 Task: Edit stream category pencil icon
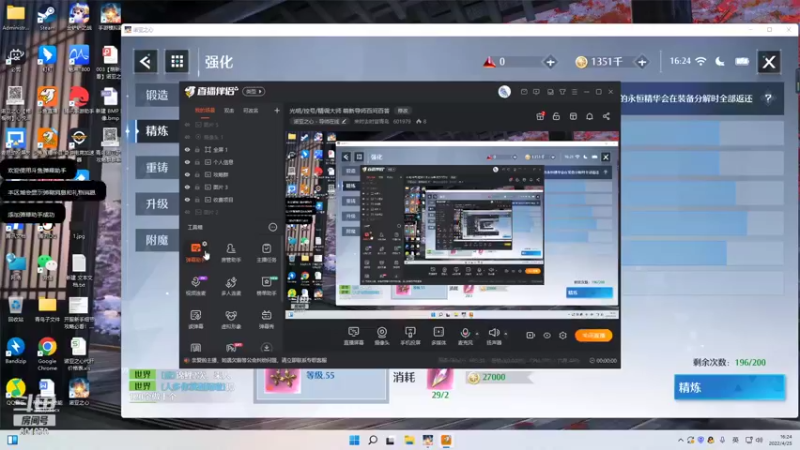[x=344, y=121]
